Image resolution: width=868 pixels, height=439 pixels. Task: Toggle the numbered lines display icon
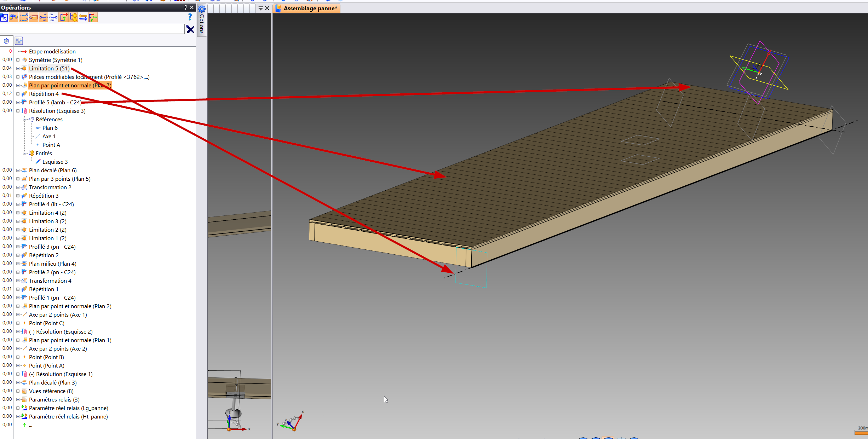[x=24, y=17]
